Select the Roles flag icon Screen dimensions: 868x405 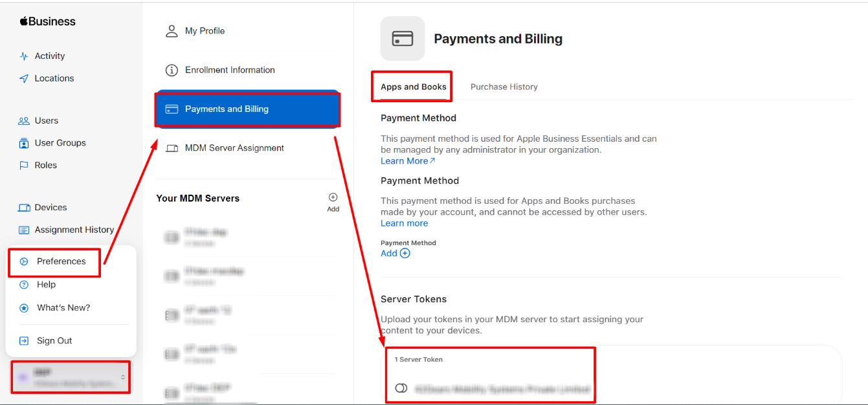click(23, 165)
